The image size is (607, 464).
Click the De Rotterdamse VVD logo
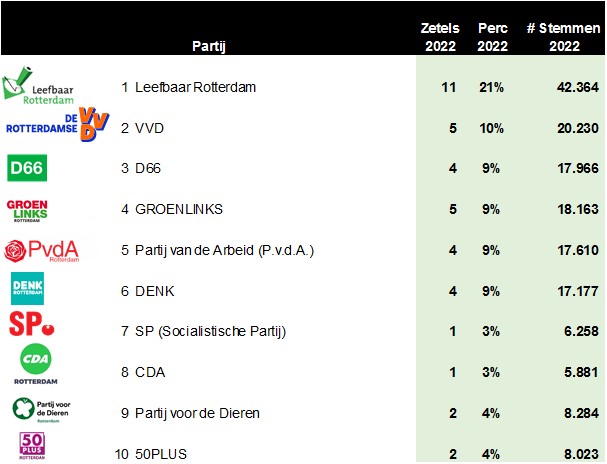[x=58, y=125]
